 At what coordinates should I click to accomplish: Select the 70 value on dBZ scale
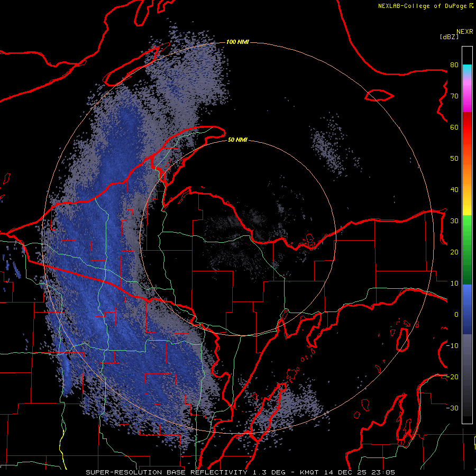[x=454, y=96]
